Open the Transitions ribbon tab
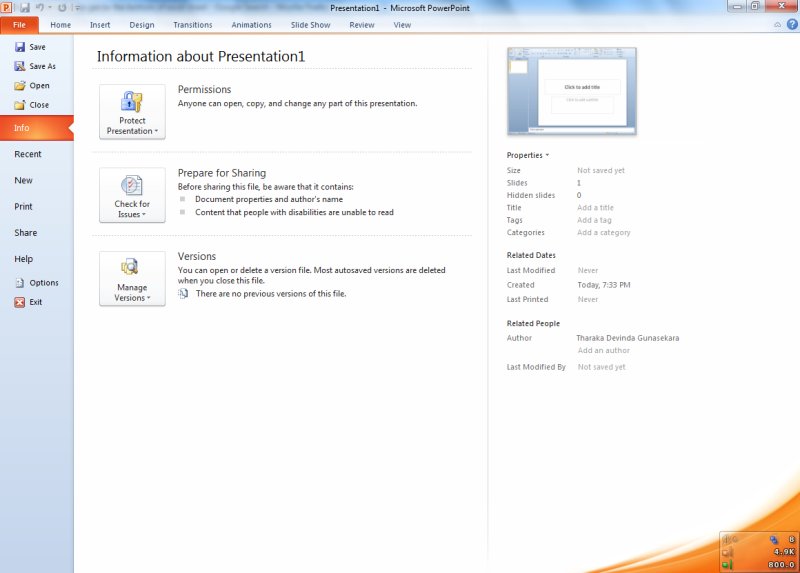The width and height of the screenshot is (800, 573). point(192,25)
